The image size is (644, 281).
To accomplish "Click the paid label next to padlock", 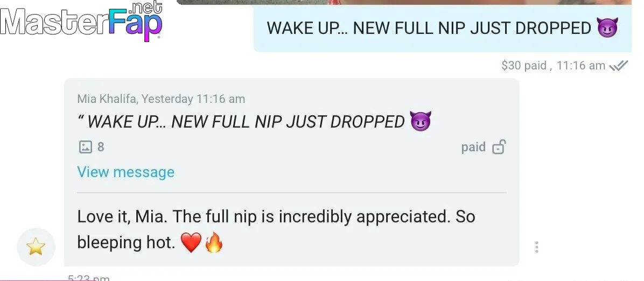I will pos(473,147).
